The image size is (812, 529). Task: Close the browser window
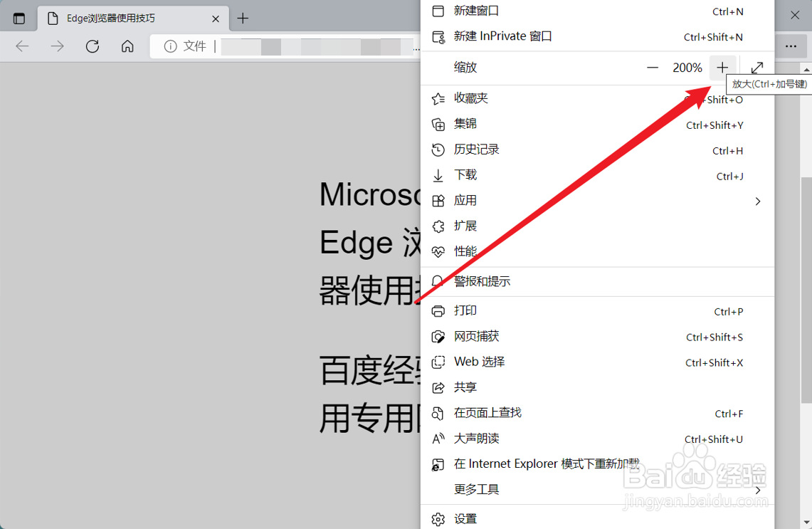coord(795,15)
